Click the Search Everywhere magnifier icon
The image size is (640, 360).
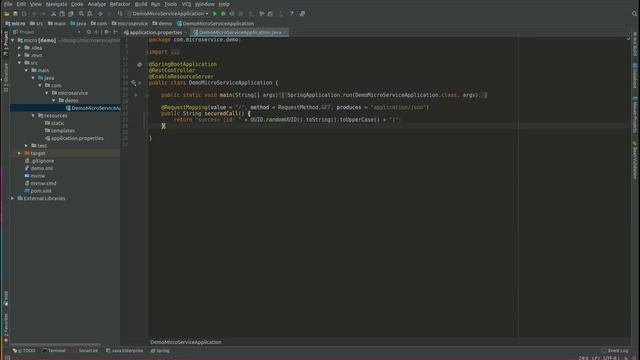pyautogui.click(x=634, y=14)
